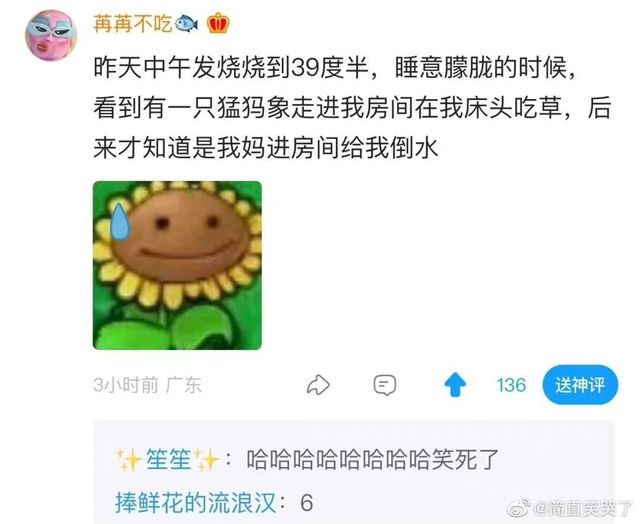This screenshot has height=524, width=640.
Task: Click the @简直笑哭了 watermark text
Action: (x=583, y=508)
